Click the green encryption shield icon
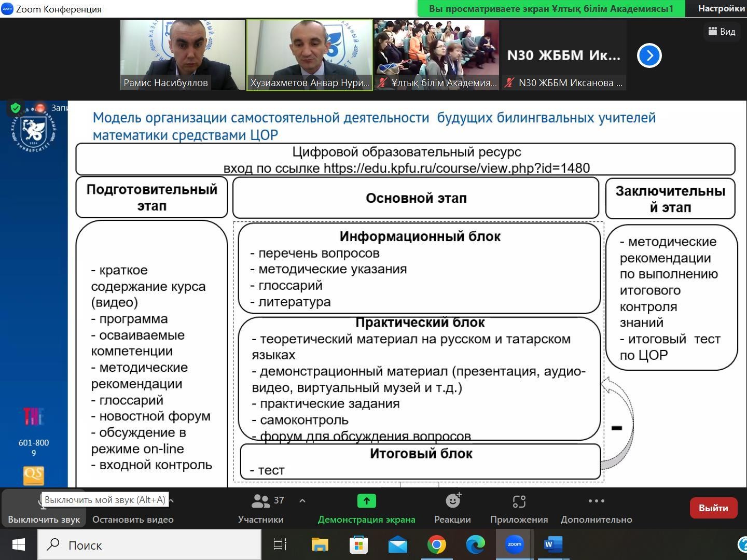747x560 pixels. point(16,108)
